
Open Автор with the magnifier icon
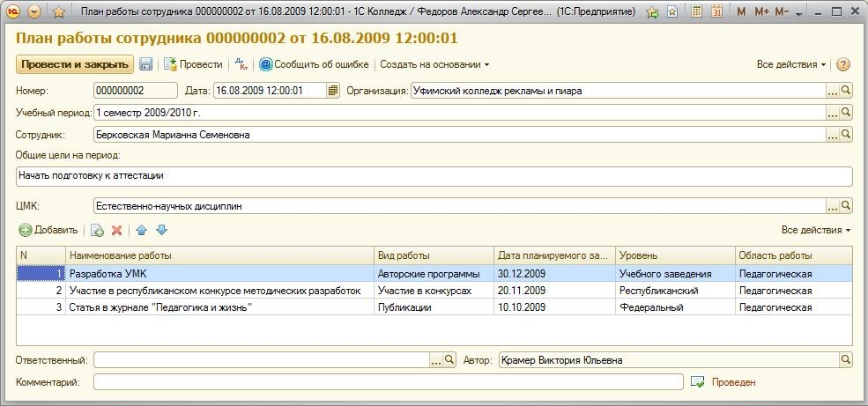click(x=846, y=360)
